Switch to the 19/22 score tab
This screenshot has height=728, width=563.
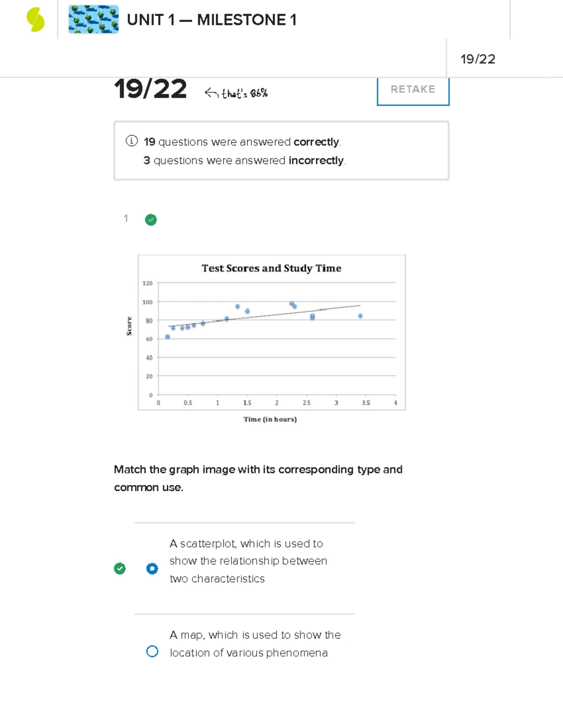[479, 59]
